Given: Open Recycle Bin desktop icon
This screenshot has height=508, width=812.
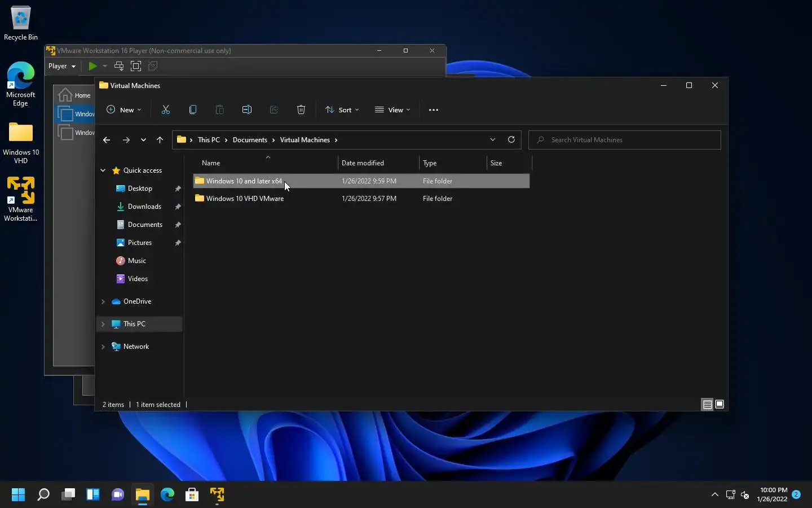Looking at the screenshot, I should pyautogui.click(x=21, y=23).
